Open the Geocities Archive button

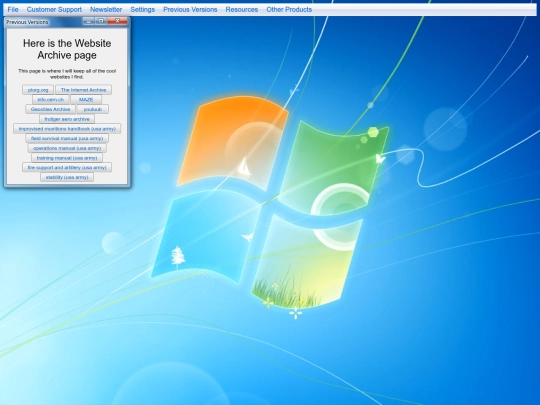tap(50, 109)
